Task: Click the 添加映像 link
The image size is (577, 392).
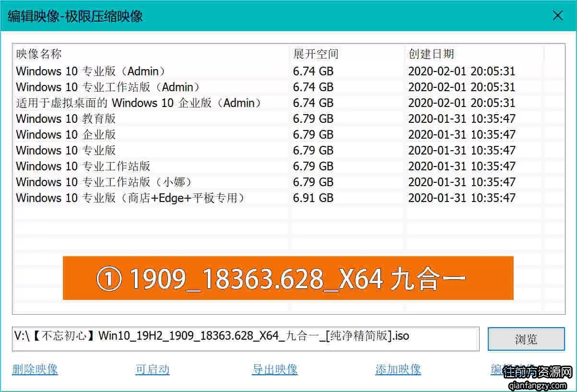Action: 398,369
